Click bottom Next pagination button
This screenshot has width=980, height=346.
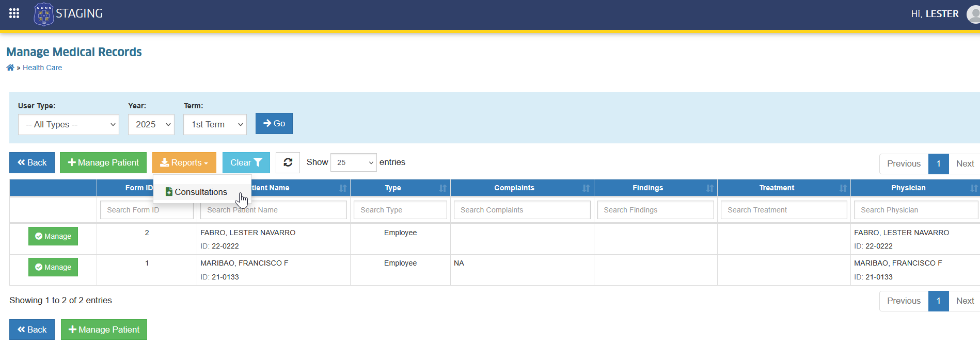[965, 301]
